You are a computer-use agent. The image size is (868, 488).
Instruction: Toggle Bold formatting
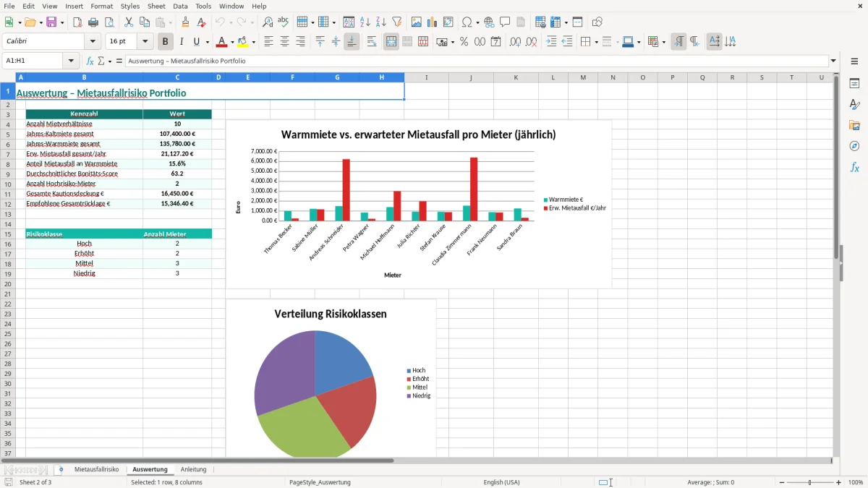[166, 42]
